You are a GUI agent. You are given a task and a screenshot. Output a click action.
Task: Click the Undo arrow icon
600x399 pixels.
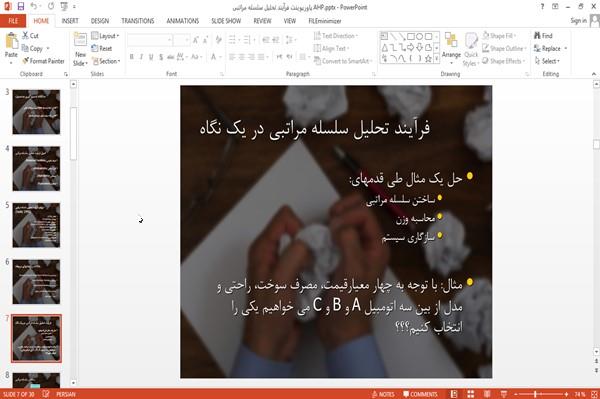34,7
